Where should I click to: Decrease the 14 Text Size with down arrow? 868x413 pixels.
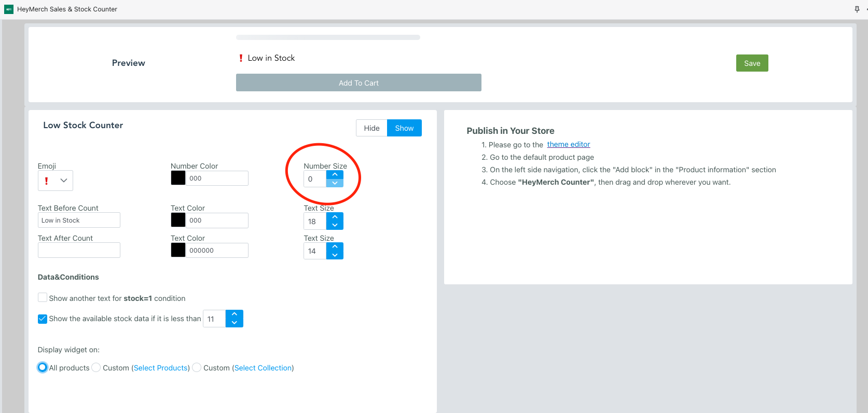(x=335, y=255)
